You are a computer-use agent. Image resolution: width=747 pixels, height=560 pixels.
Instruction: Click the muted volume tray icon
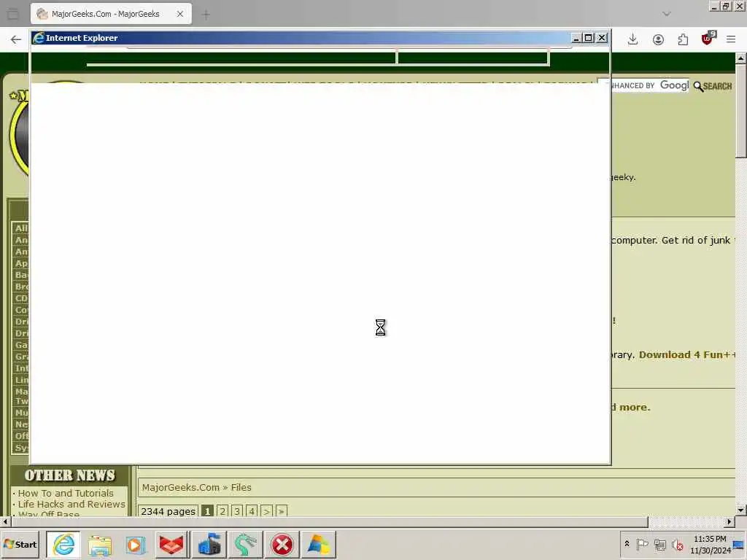tap(677, 544)
